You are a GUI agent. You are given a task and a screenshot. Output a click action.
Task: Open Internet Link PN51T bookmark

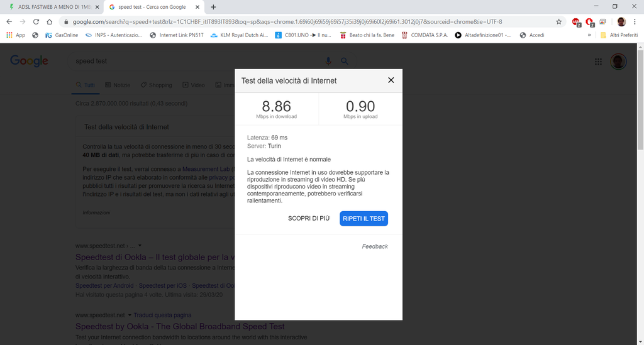pos(177,35)
